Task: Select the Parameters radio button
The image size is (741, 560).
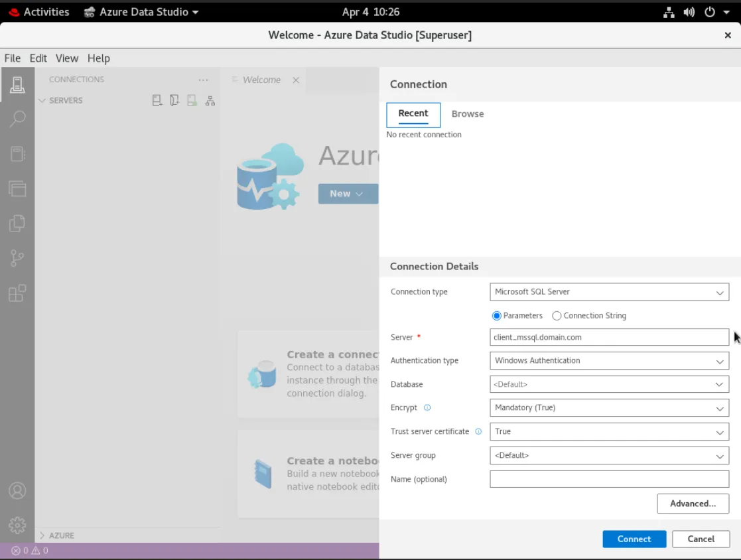Action: click(x=496, y=316)
